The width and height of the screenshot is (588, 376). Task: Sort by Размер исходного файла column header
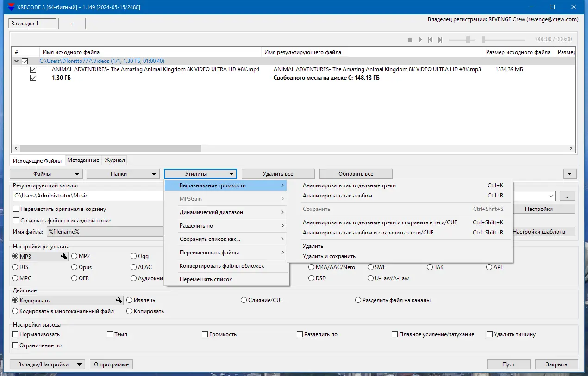518,52
